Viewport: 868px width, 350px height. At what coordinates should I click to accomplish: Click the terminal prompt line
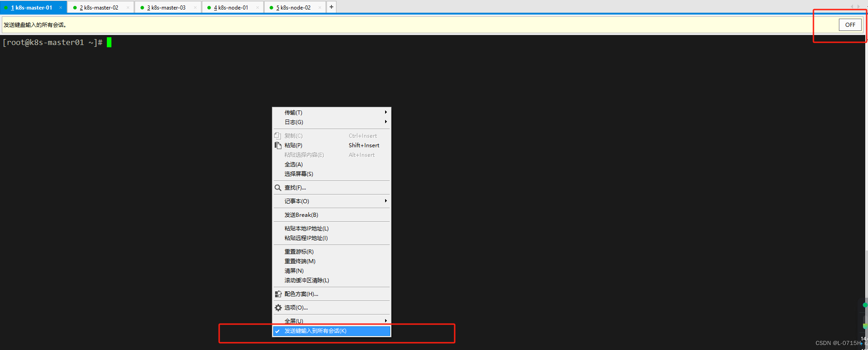pyautogui.click(x=57, y=42)
